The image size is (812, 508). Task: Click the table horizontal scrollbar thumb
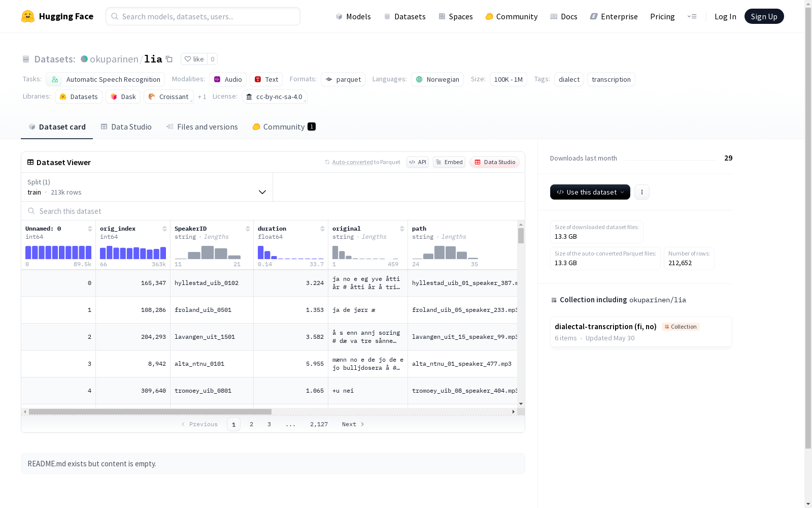click(150, 411)
